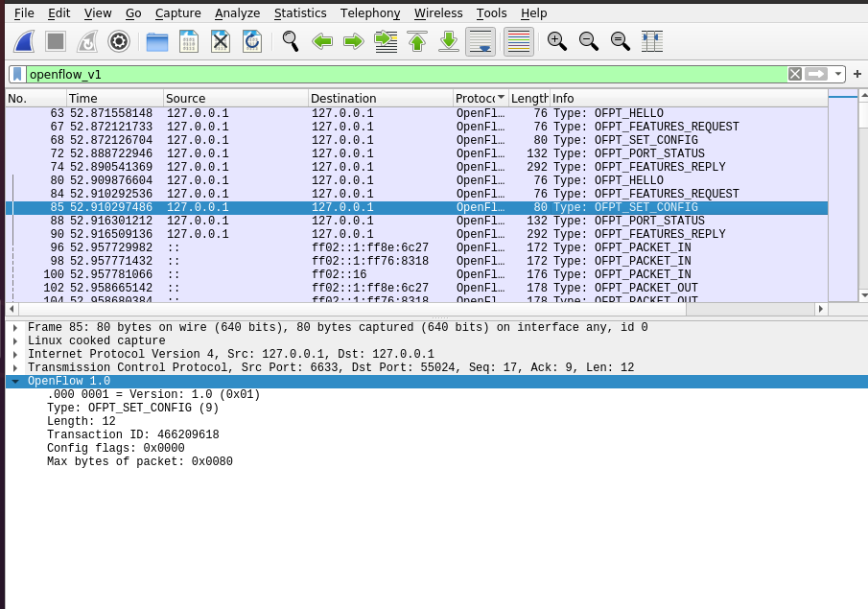Sort by the Info column

click(x=689, y=99)
